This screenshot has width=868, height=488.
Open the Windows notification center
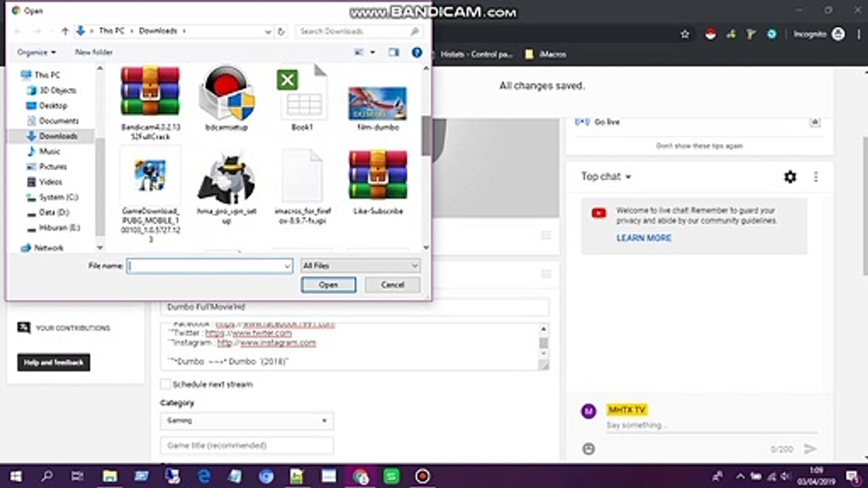pos(852,476)
